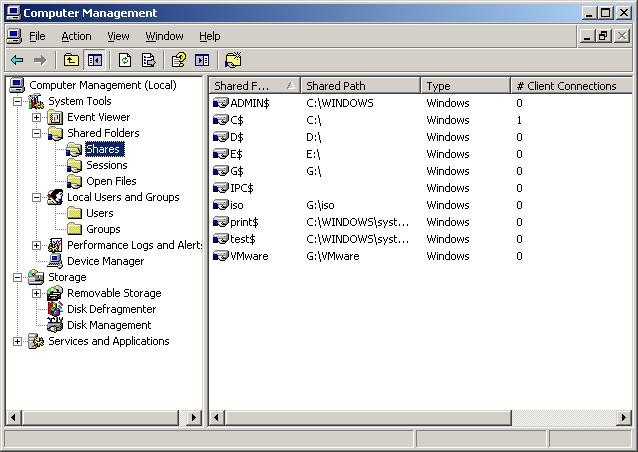Select the G$ share row
Screen dimensions: 638x452
click(419, 171)
